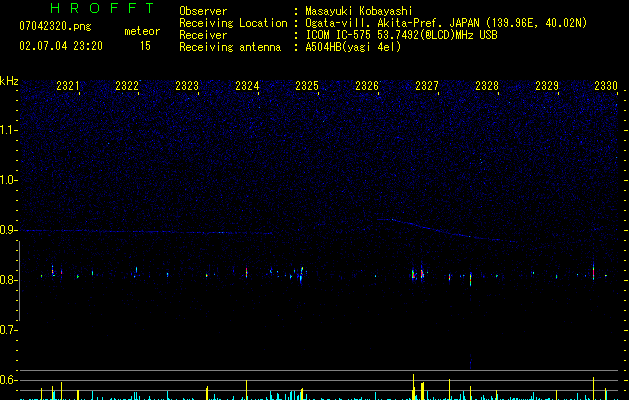Click the 1.0 kHz axis label
This screenshot has width=629, height=400.
pos(8,180)
